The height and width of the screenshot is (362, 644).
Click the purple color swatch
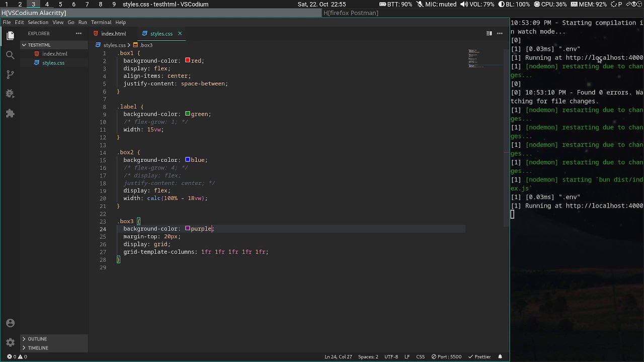point(188,229)
